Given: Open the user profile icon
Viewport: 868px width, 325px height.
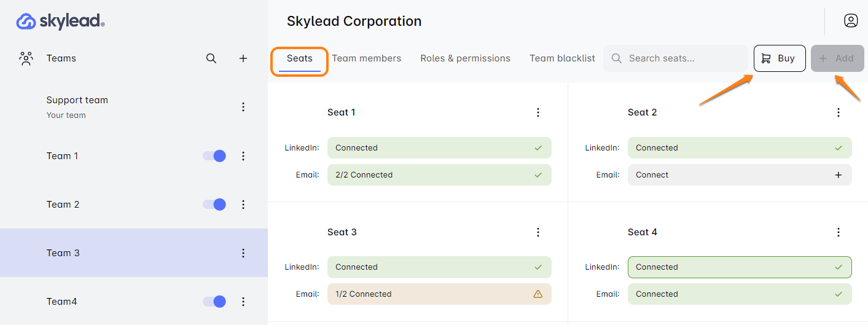Looking at the screenshot, I should pos(850,21).
